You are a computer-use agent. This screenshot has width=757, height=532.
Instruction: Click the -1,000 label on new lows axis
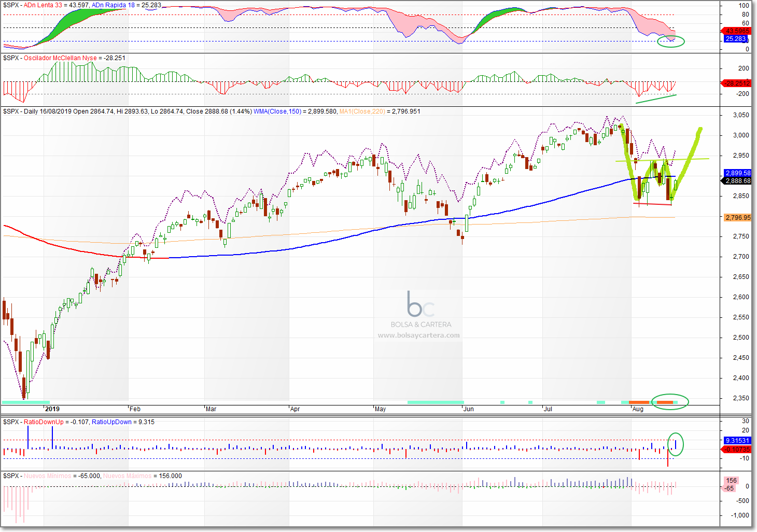[740, 515]
